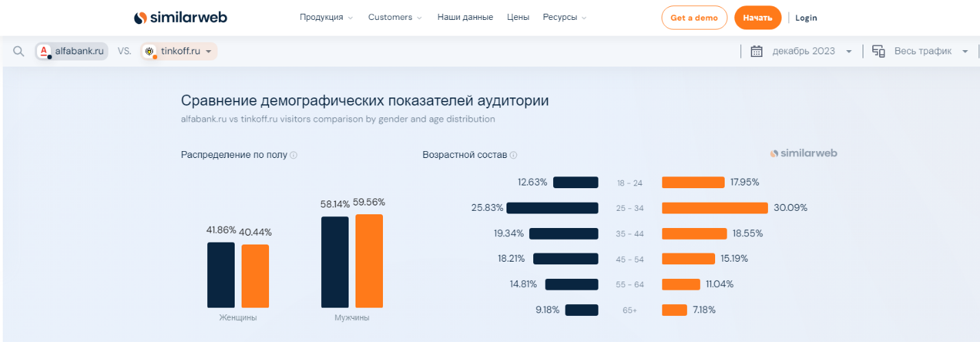Click the dark 55-64 age bar
This screenshot has height=342, width=980.
pyautogui.click(x=572, y=284)
